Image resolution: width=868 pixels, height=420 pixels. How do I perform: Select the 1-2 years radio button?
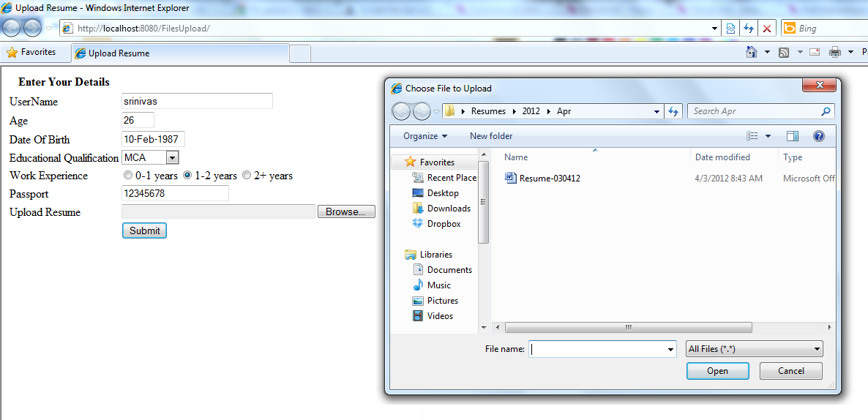[187, 176]
